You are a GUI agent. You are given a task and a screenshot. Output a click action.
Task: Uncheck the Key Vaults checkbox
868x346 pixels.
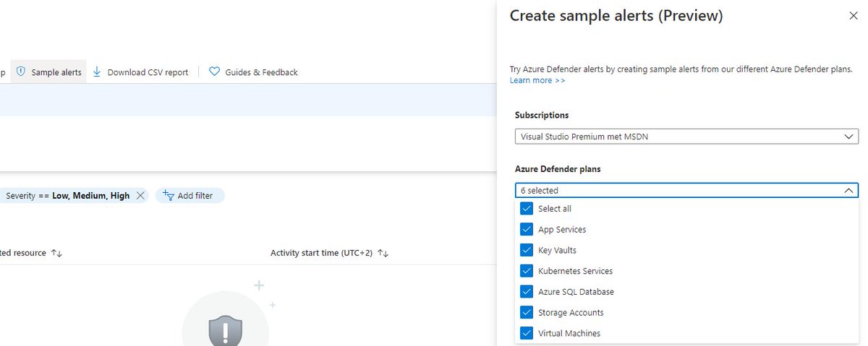click(527, 250)
